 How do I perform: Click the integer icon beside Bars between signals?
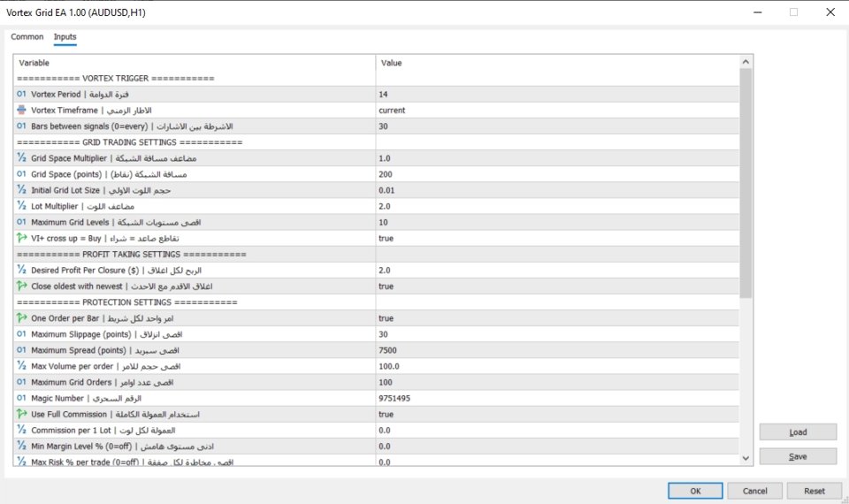click(21, 126)
